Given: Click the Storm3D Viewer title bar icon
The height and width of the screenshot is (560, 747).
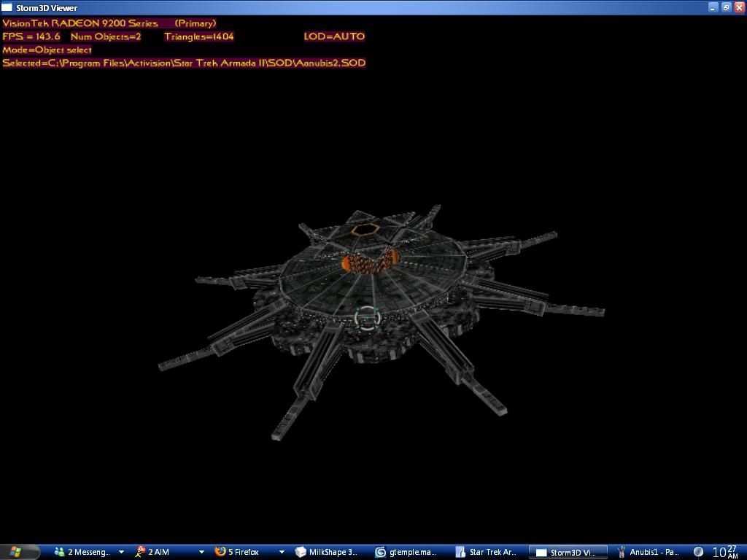Looking at the screenshot, I should (x=7, y=7).
